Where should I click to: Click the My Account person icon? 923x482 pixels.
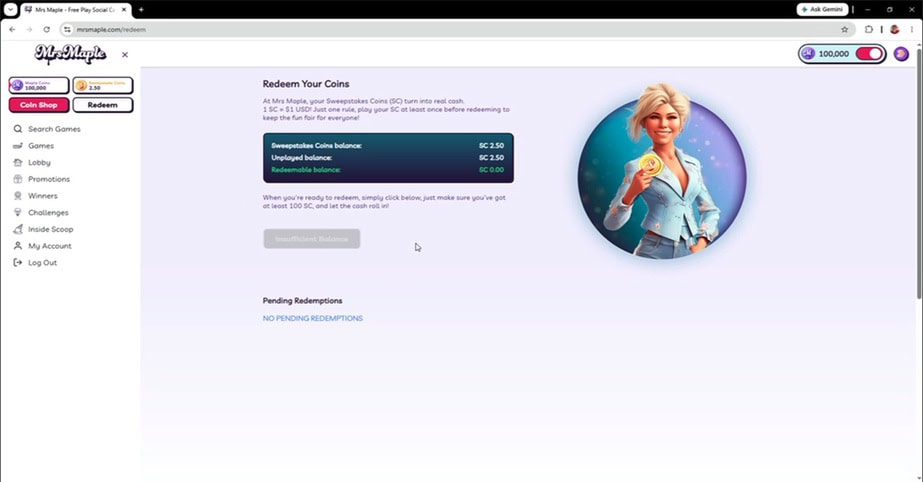18,246
